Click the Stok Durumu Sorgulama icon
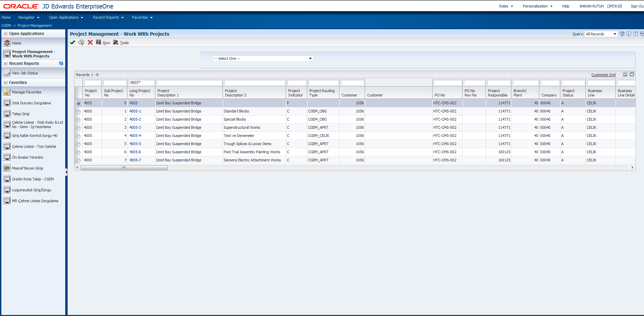This screenshot has width=644, height=316. point(7,103)
